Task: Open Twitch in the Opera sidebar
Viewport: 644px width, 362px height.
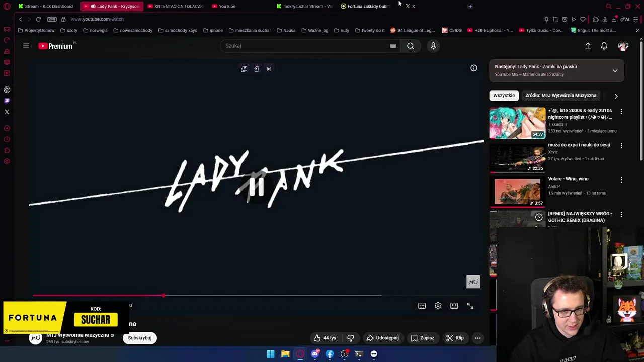Action: click(x=7, y=101)
